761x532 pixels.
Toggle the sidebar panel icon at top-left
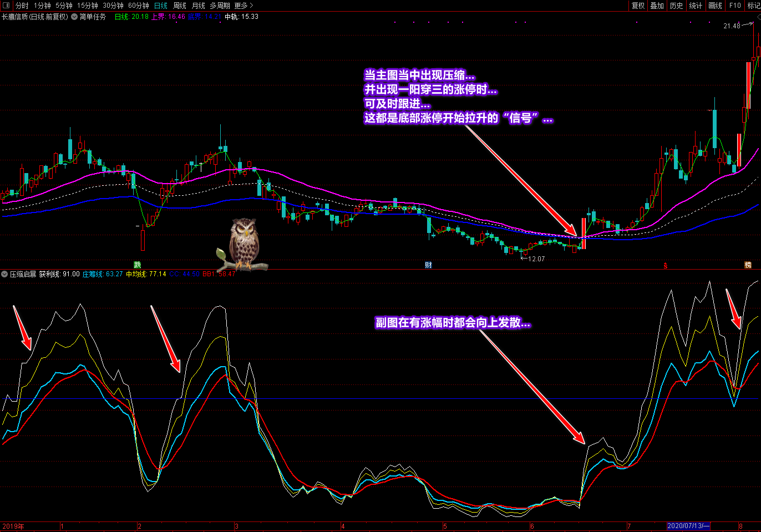click(6, 6)
